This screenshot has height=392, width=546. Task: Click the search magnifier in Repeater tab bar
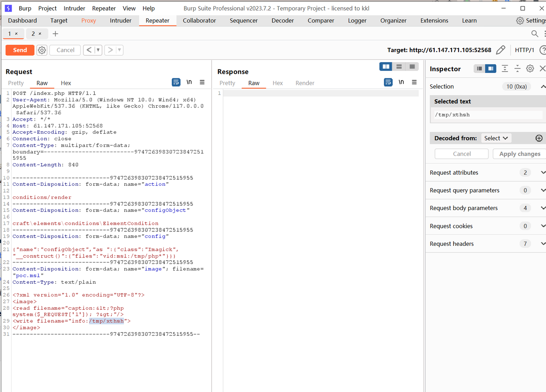click(x=534, y=34)
